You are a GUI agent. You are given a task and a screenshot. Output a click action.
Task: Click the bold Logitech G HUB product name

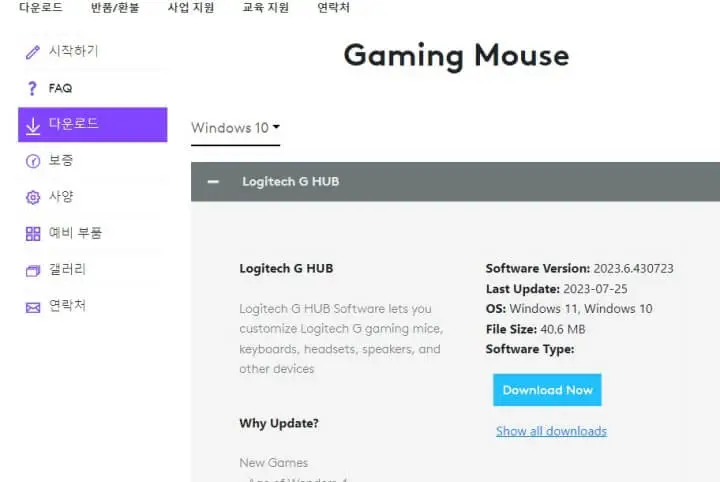286,269
